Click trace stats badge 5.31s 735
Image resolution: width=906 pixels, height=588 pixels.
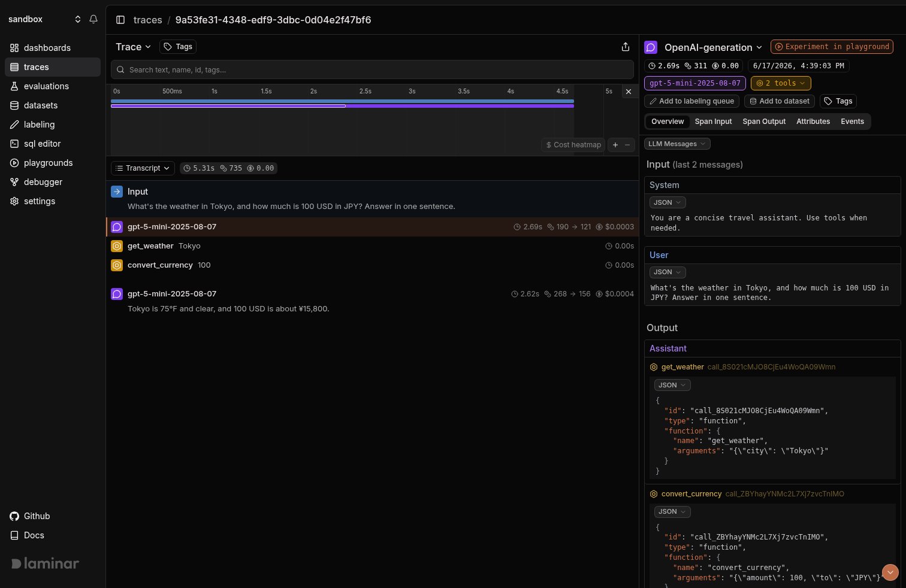point(228,168)
